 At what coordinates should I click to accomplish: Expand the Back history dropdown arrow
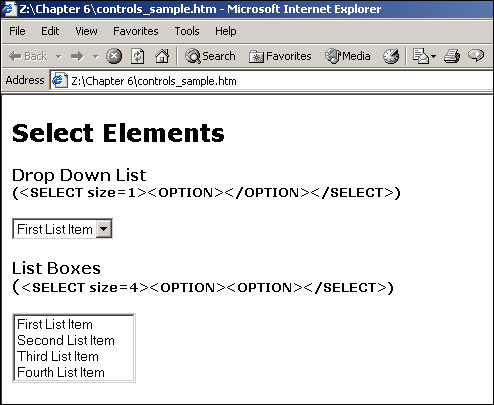(59, 56)
